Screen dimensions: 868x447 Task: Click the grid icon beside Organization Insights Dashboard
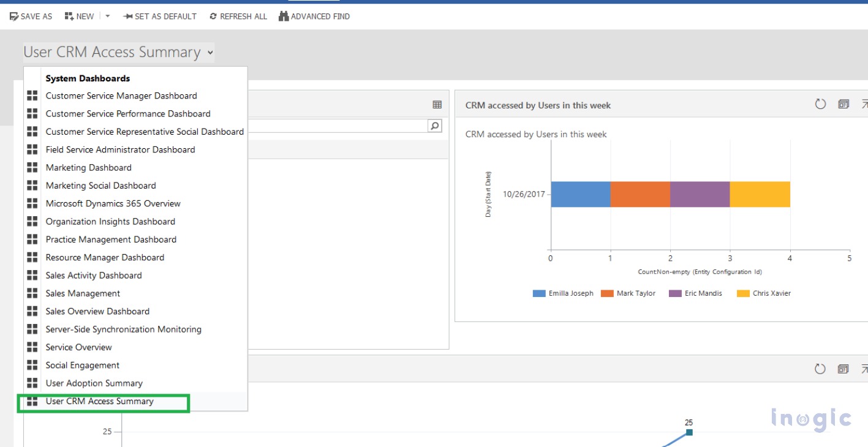point(32,222)
